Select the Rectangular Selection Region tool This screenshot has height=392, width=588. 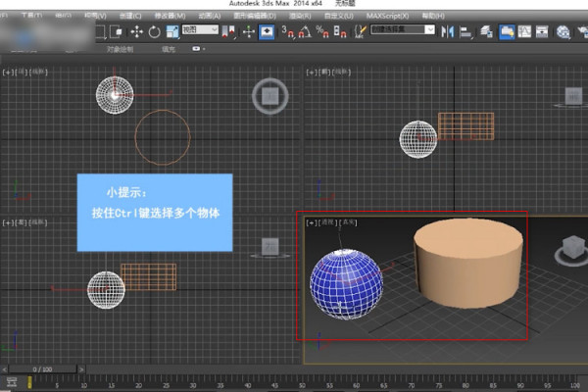coord(100,32)
